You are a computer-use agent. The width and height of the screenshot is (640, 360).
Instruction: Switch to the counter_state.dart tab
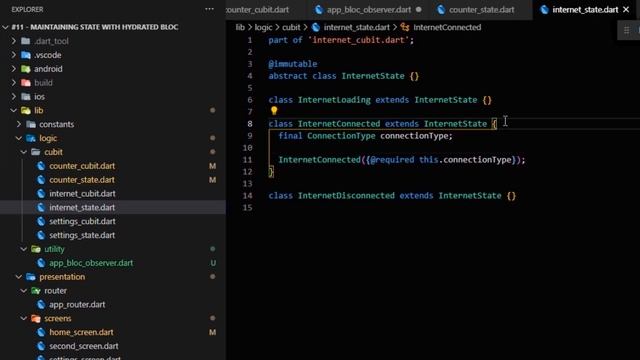481,9
